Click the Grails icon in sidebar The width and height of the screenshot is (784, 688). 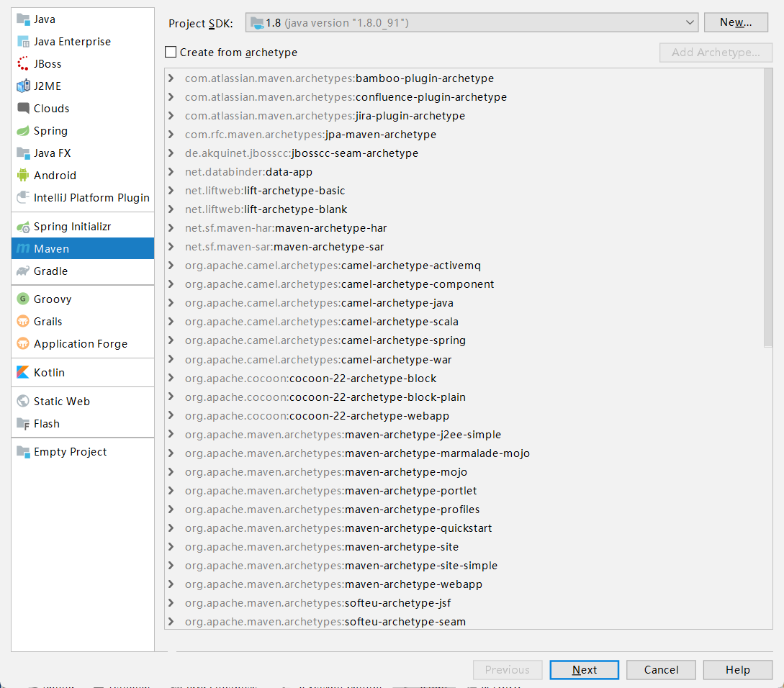[23, 322]
